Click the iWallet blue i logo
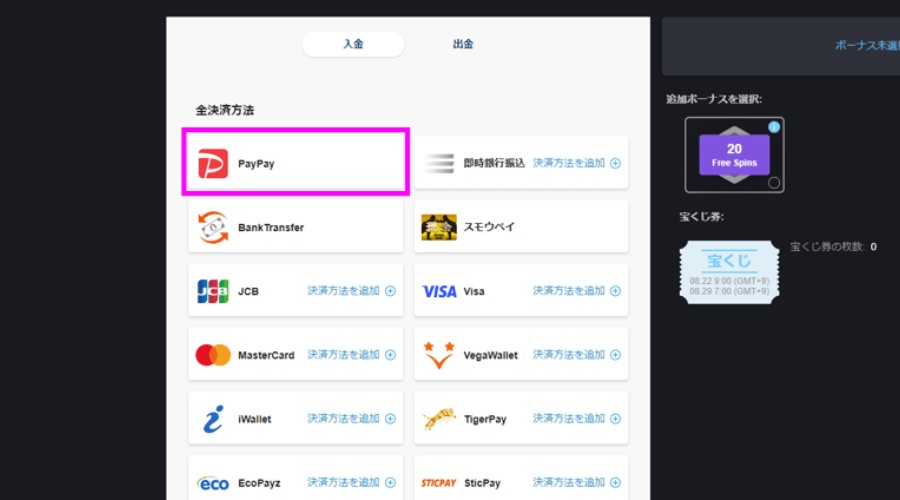The width and height of the screenshot is (900, 500). pos(213,419)
